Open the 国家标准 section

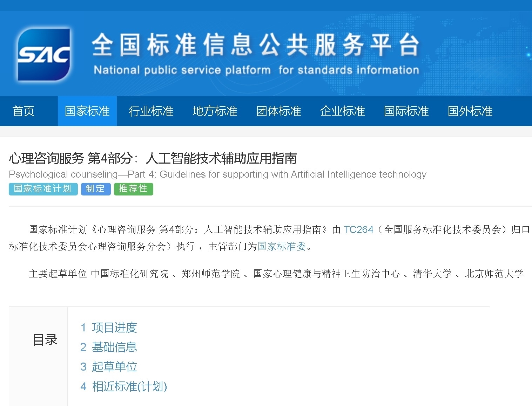pos(87,111)
